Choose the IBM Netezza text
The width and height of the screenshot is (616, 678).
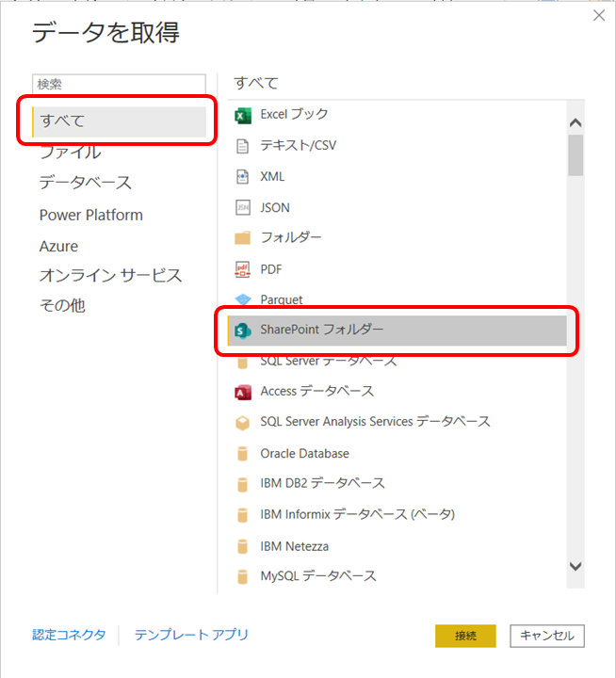[x=294, y=546]
